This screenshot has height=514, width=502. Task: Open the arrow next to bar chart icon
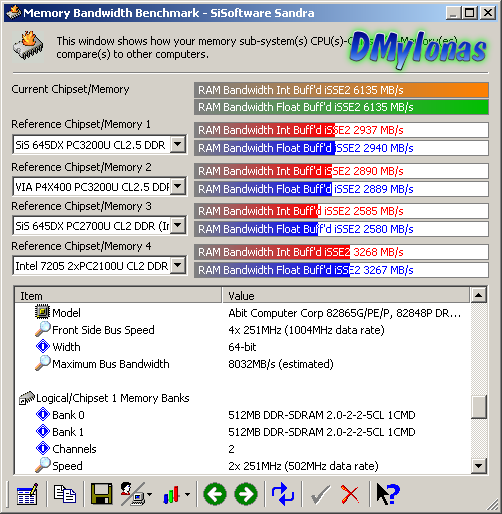(x=187, y=494)
